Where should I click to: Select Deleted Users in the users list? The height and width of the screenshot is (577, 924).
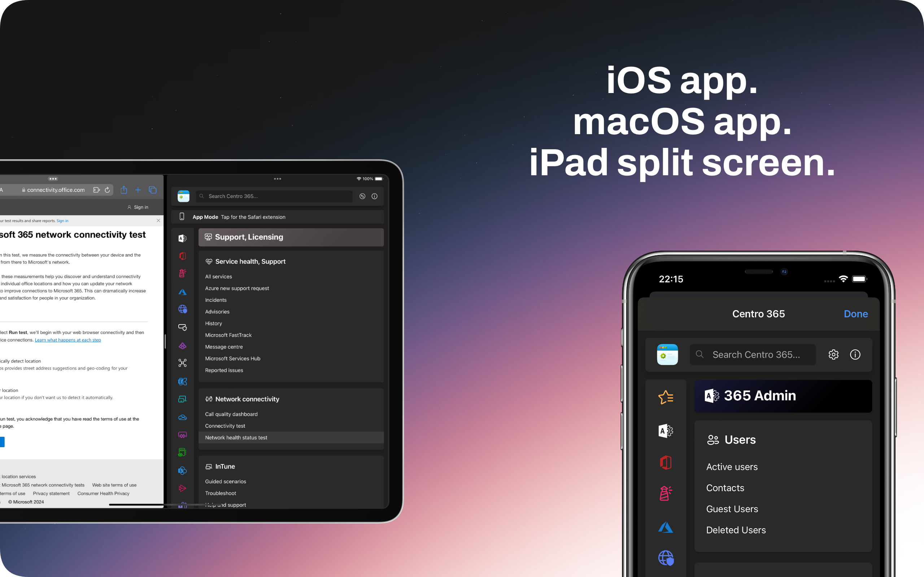tap(736, 529)
